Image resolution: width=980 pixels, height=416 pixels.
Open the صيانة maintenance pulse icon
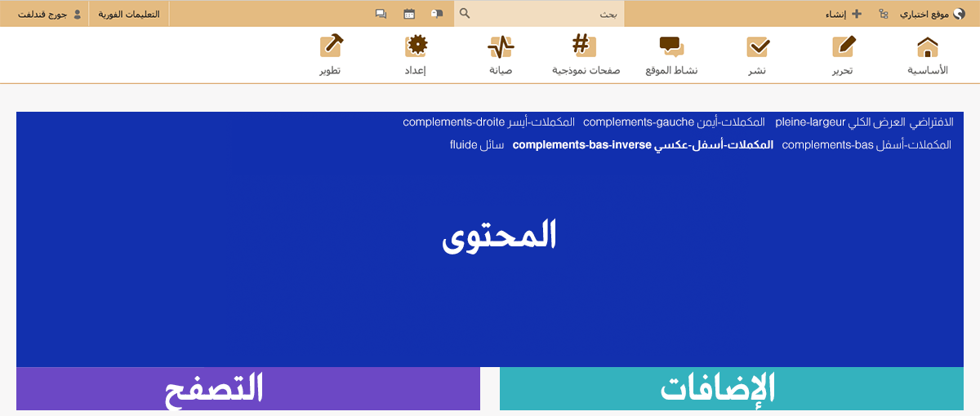pos(501,47)
